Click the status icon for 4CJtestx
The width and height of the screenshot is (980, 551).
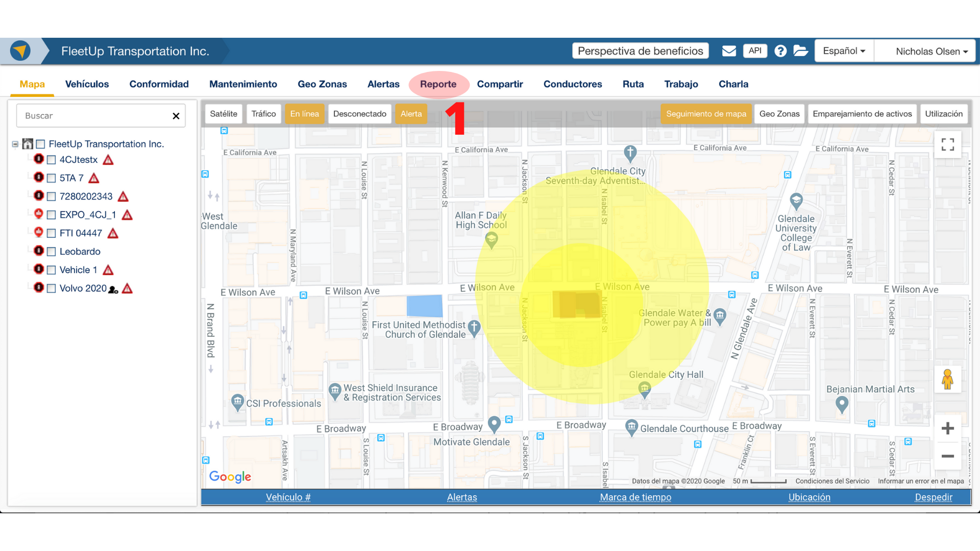pos(39,159)
